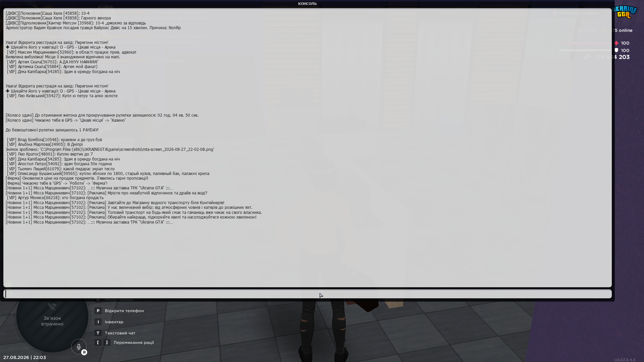Click the КОНСОЛЬ window title
The width and height of the screenshot is (644, 362).
tap(307, 4)
